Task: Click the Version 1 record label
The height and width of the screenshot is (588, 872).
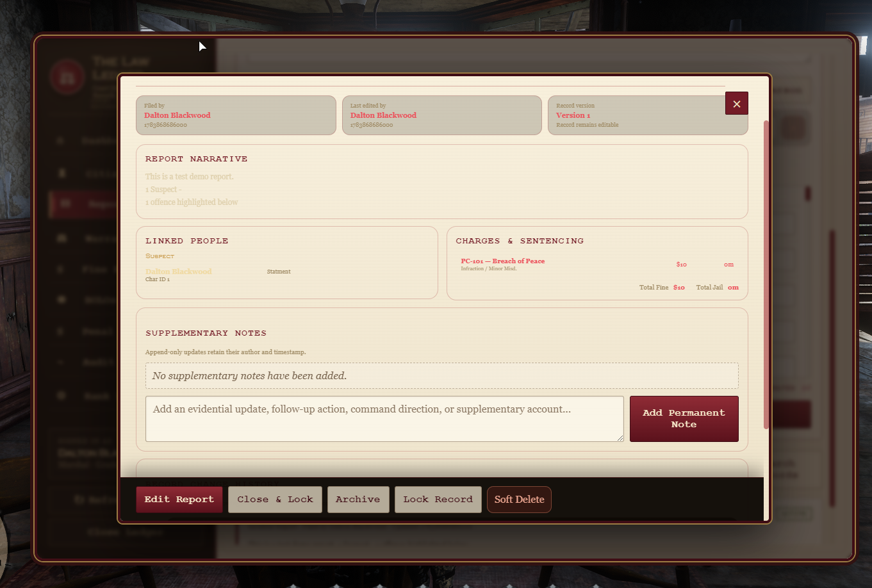Action: point(573,115)
